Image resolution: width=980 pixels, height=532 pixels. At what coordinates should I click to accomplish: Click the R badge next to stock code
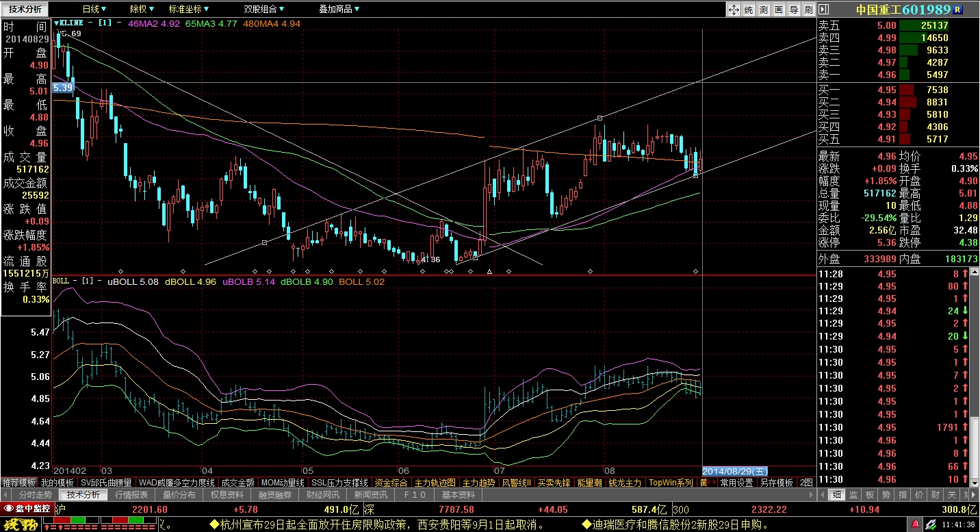(x=957, y=10)
